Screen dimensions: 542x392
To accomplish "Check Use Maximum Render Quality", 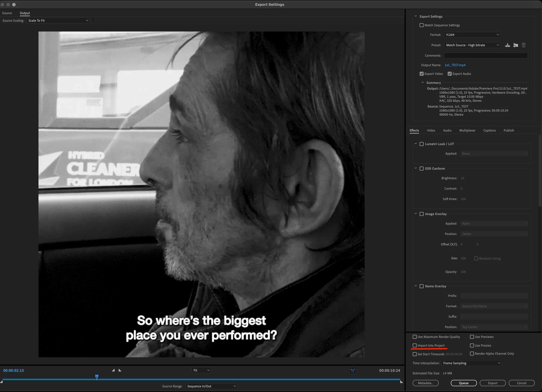I will 415,337.
